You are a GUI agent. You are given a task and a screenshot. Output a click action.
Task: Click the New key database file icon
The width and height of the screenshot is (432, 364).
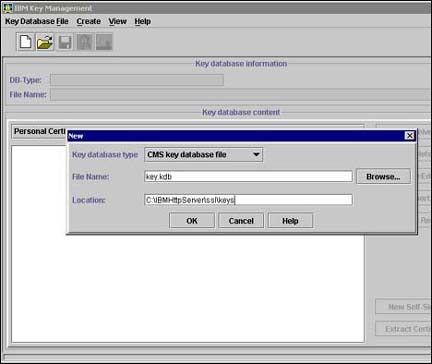coord(26,42)
